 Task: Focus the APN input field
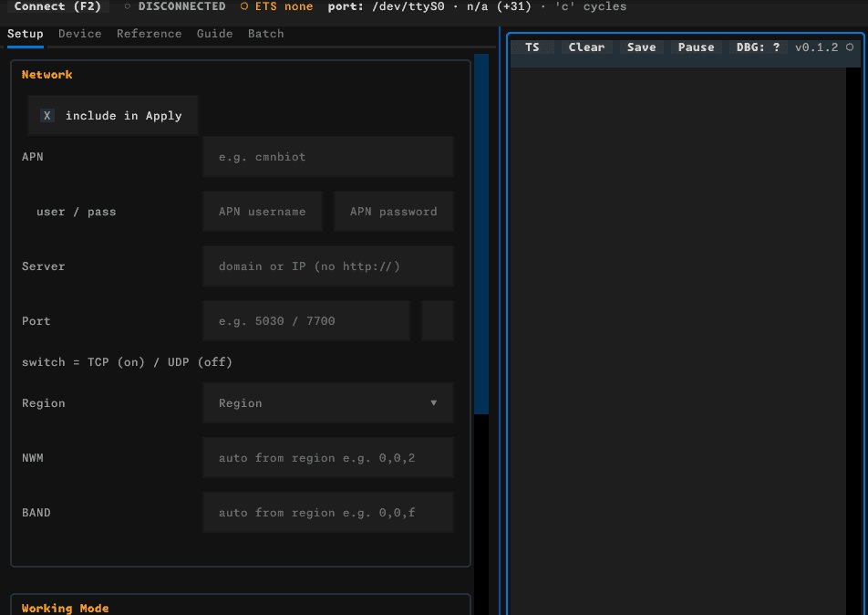click(328, 157)
